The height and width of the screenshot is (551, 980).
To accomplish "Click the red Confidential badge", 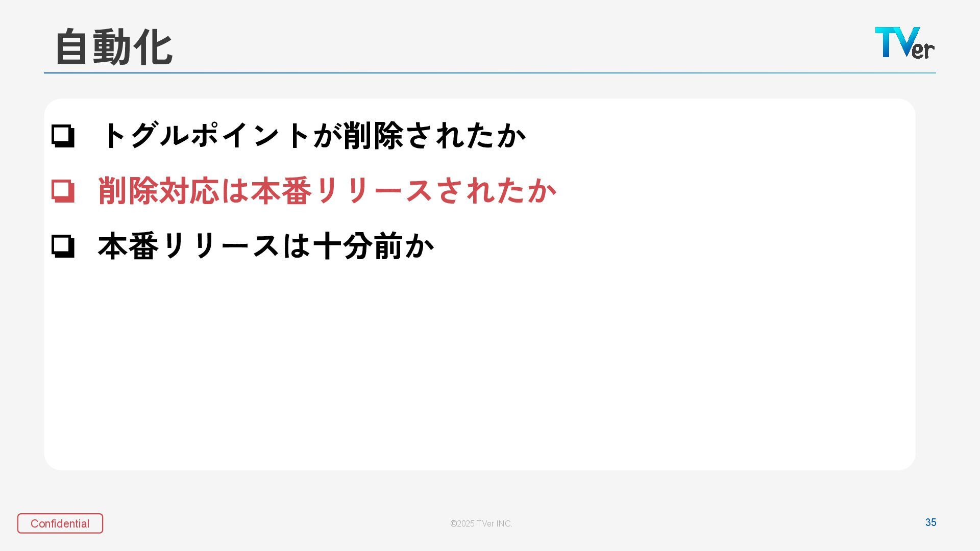I will tap(60, 523).
